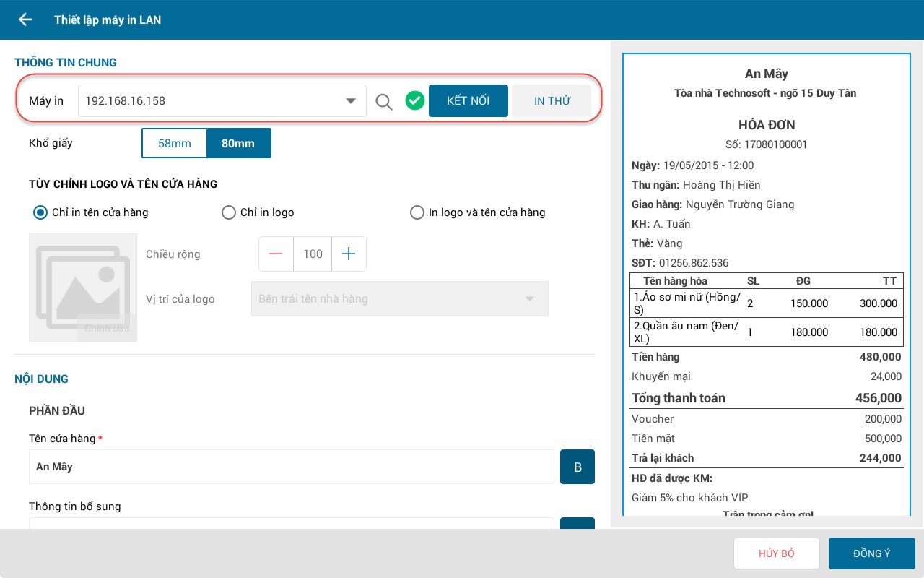Click the asterisk marking Tên cửa hàng required

click(100, 438)
